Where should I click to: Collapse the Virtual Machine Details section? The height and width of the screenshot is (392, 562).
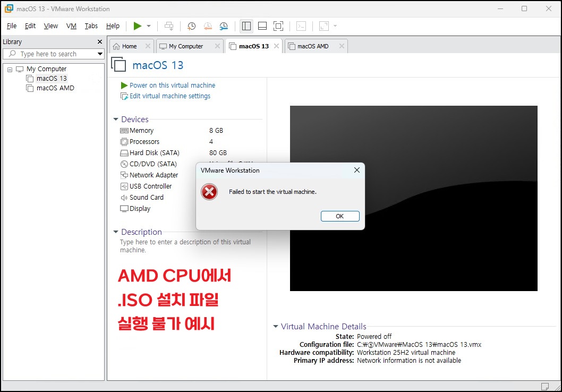pyautogui.click(x=276, y=327)
